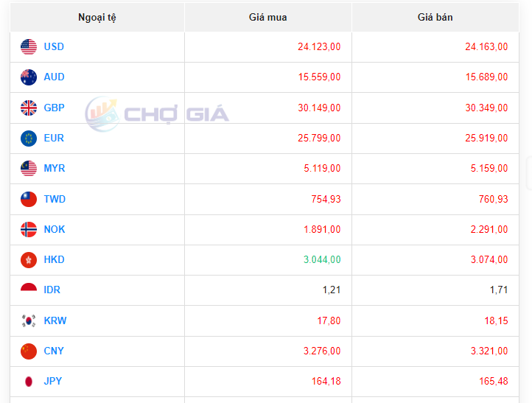
Task: Click the Australian flag icon
Action: pos(29,77)
